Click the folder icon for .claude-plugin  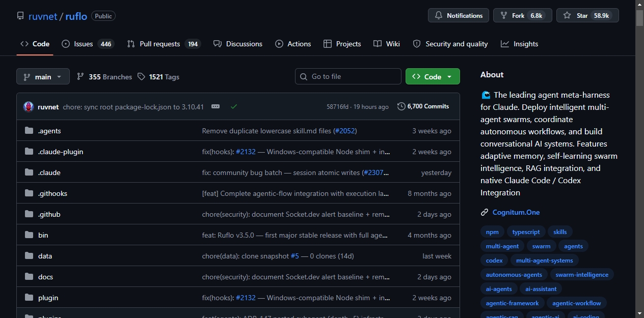point(29,152)
